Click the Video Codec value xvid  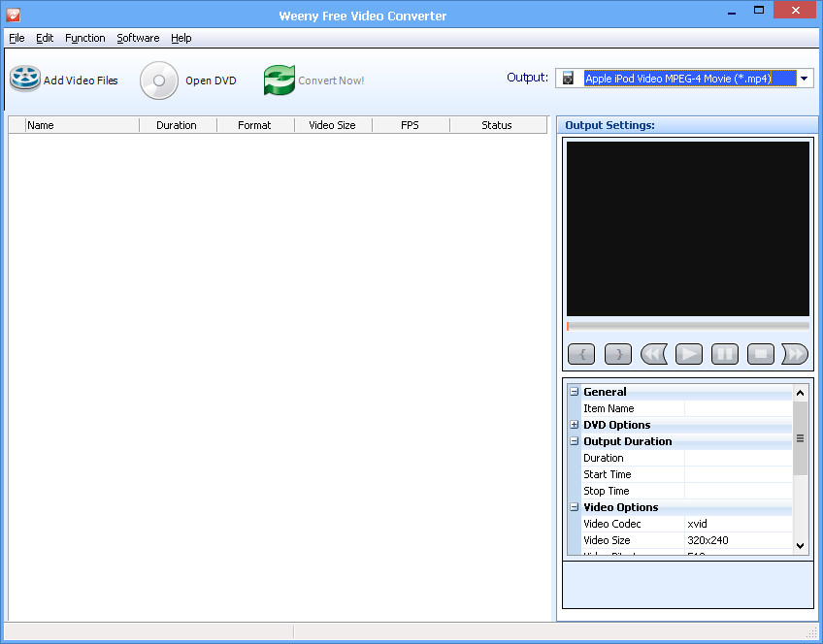point(697,524)
